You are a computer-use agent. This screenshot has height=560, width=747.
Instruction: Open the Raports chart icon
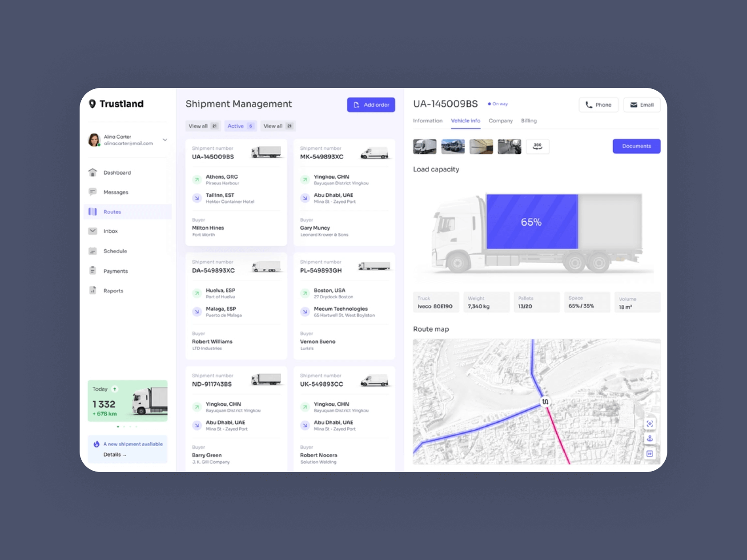[x=92, y=290]
